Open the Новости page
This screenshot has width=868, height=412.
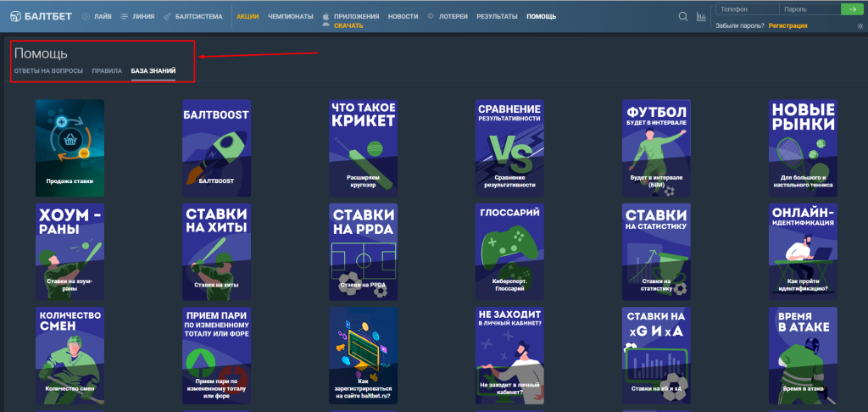tap(403, 17)
